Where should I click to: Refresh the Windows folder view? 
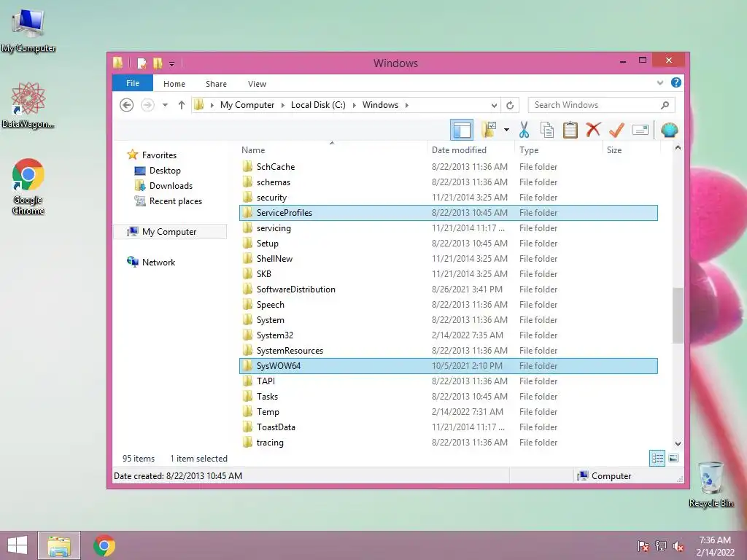510,105
